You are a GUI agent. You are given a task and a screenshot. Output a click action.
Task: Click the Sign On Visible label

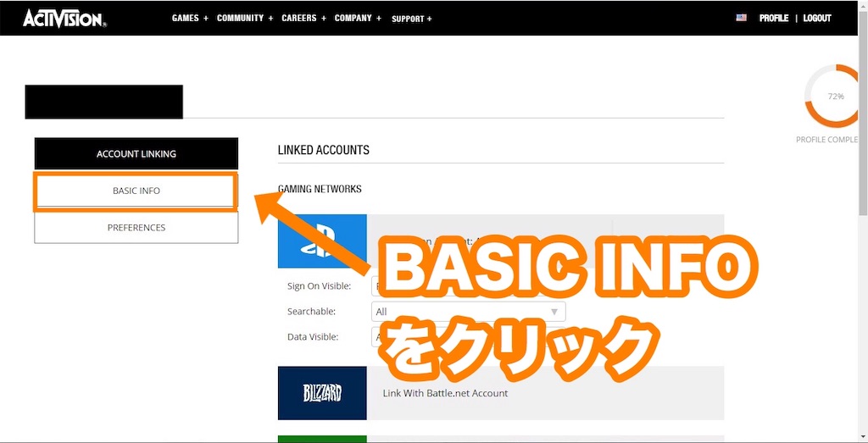tap(319, 286)
